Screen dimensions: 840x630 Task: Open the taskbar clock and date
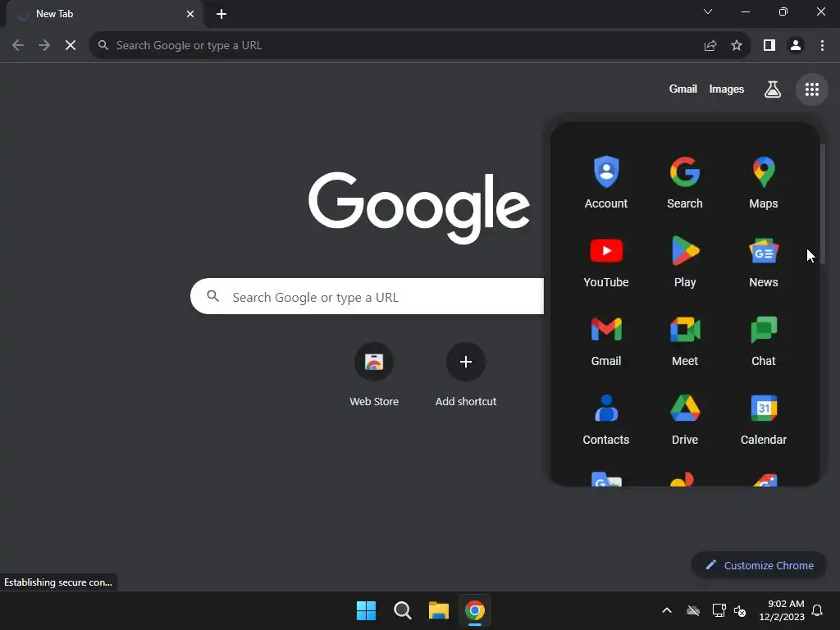(782, 610)
